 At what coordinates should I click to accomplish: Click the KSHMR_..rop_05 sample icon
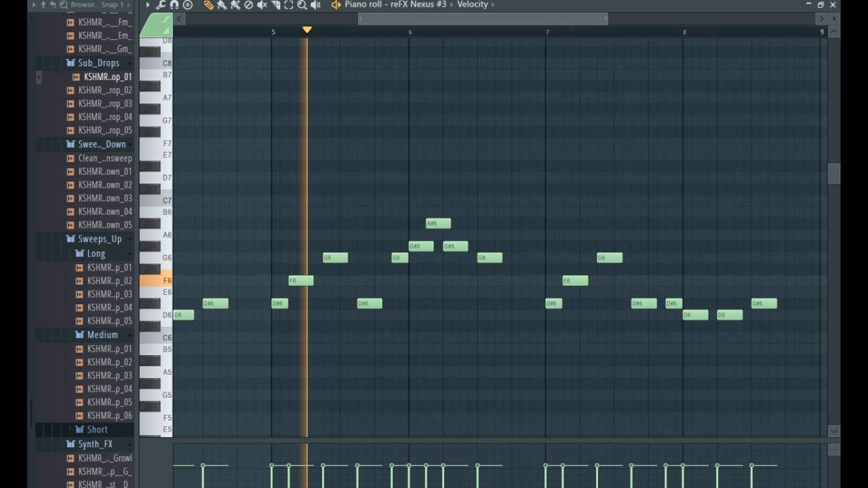(x=71, y=130)
